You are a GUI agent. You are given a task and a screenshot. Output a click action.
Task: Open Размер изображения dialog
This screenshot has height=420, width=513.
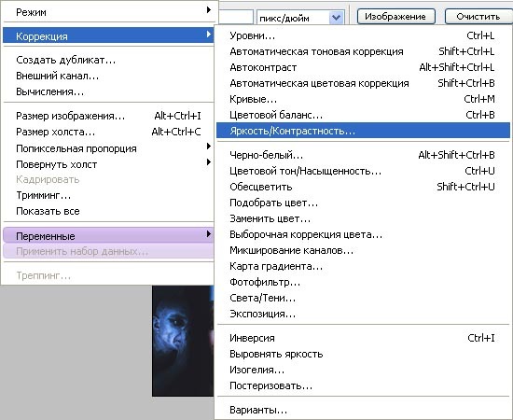(108, 116)
